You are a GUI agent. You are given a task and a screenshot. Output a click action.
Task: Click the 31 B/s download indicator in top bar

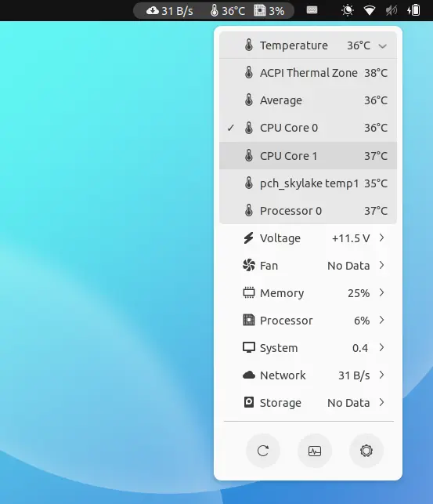click(x=169, y=11)
